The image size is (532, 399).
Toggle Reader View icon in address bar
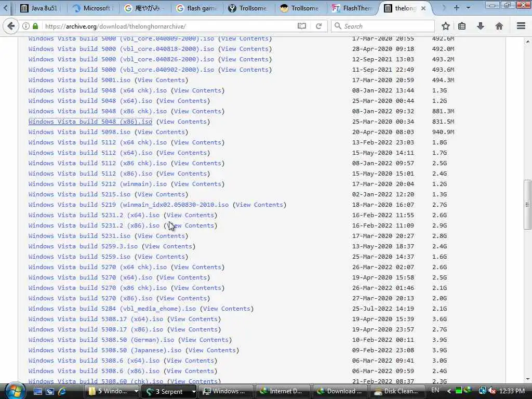pyautogui.click(x=302, y=26)
